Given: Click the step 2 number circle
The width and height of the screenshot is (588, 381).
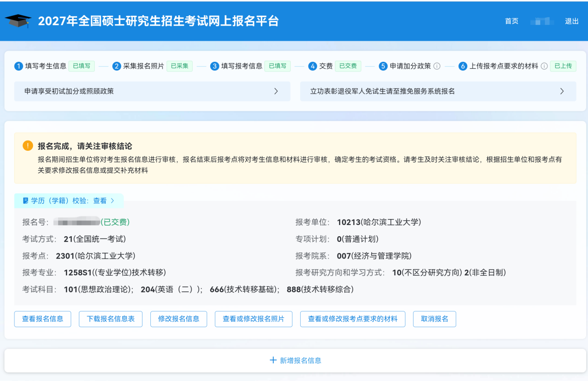Looking at the screenshot, I should [x=116, y=66].
